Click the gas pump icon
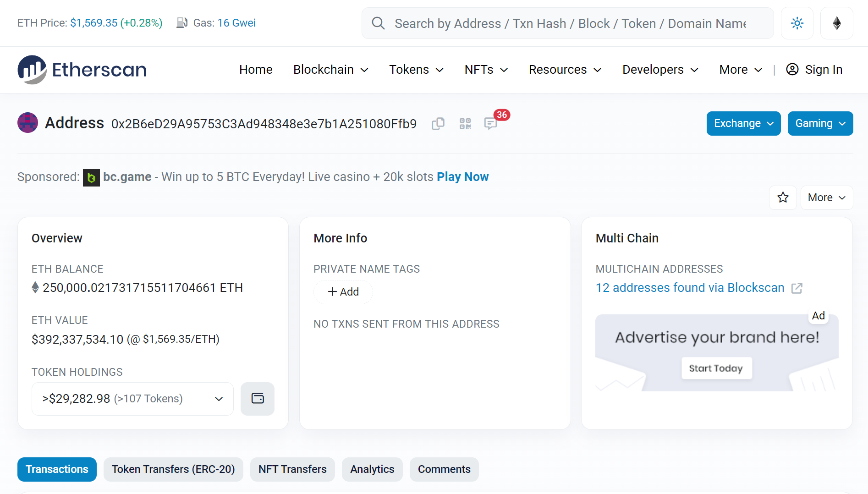The width and height of the screenshot is (868, 494). 182,23
